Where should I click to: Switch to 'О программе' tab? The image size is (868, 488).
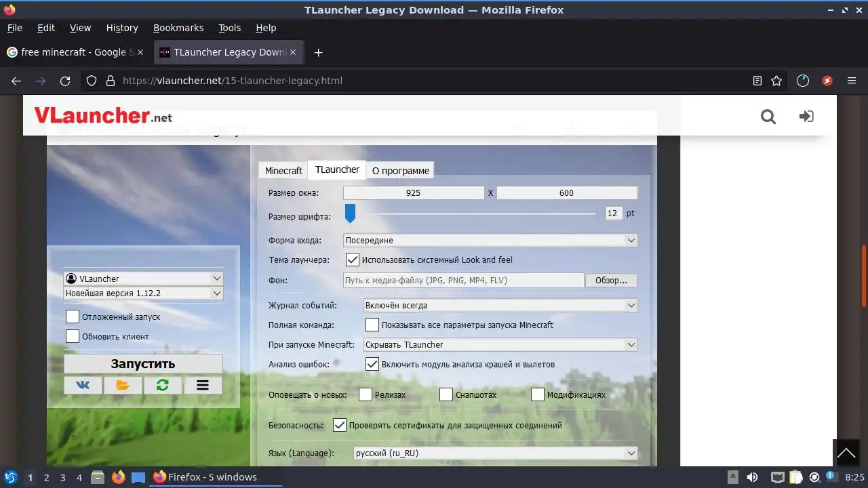click(x=400, y=171)
